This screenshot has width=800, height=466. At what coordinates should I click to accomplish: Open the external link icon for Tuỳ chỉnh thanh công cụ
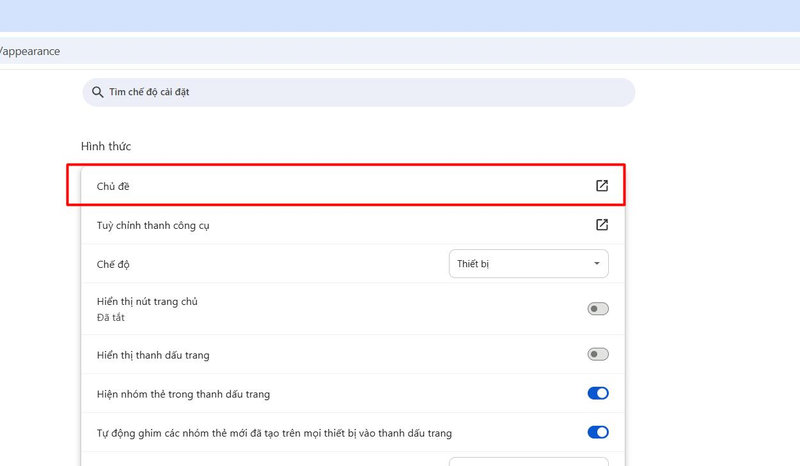point(602,225)
